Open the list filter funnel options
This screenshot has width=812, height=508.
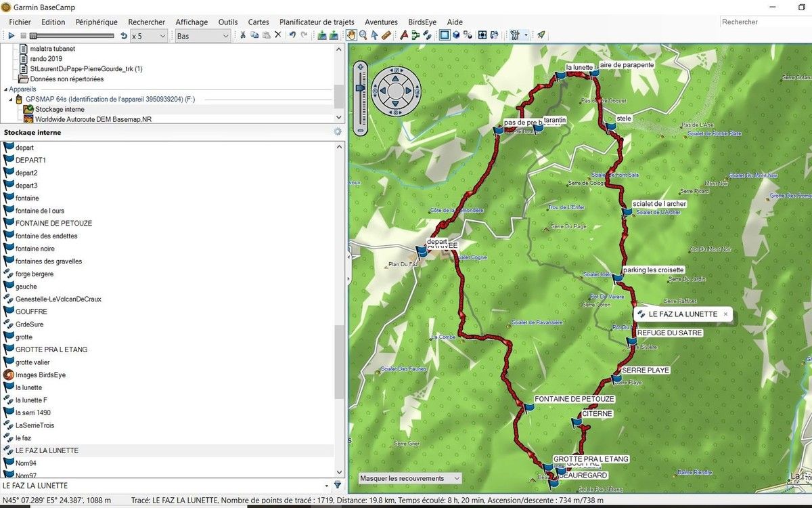338,485
